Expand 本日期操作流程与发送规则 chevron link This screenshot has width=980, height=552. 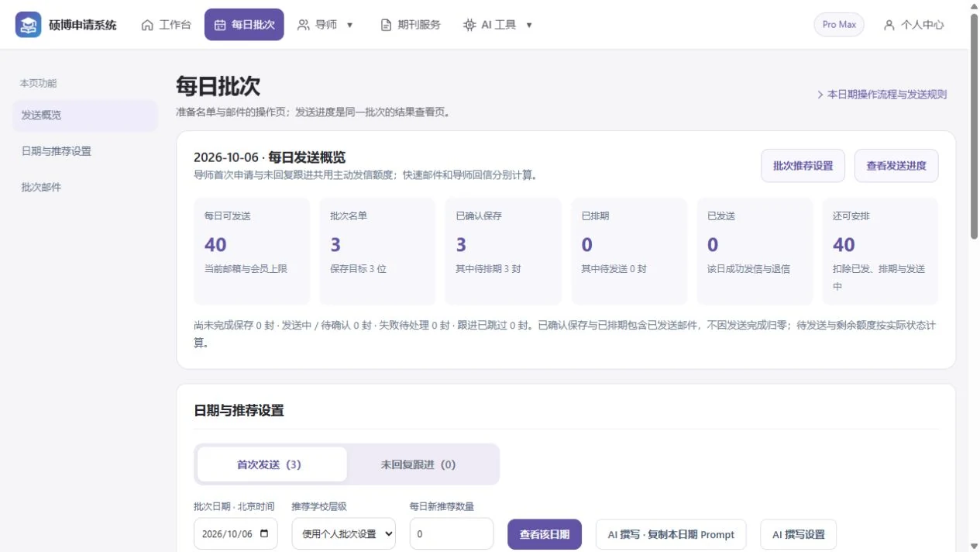[x=882, y=95]
